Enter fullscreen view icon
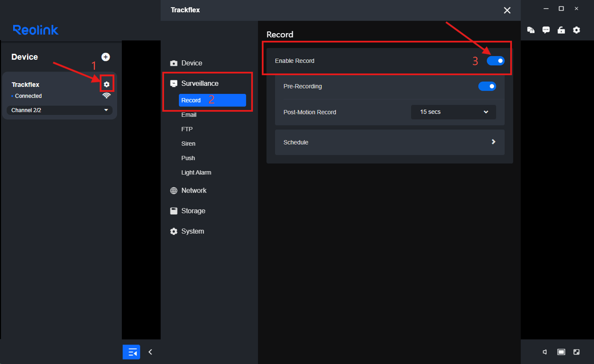The image size is (594, 364). 576,352
